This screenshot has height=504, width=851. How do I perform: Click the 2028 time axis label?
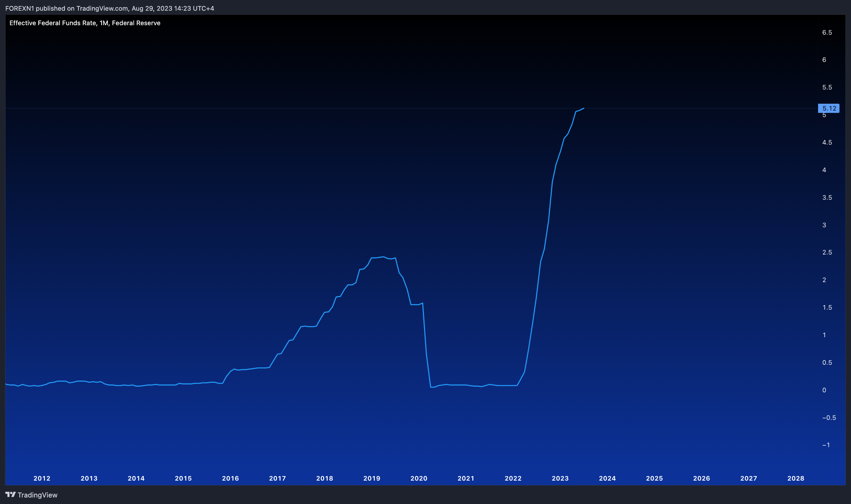(x=796, y=478)
